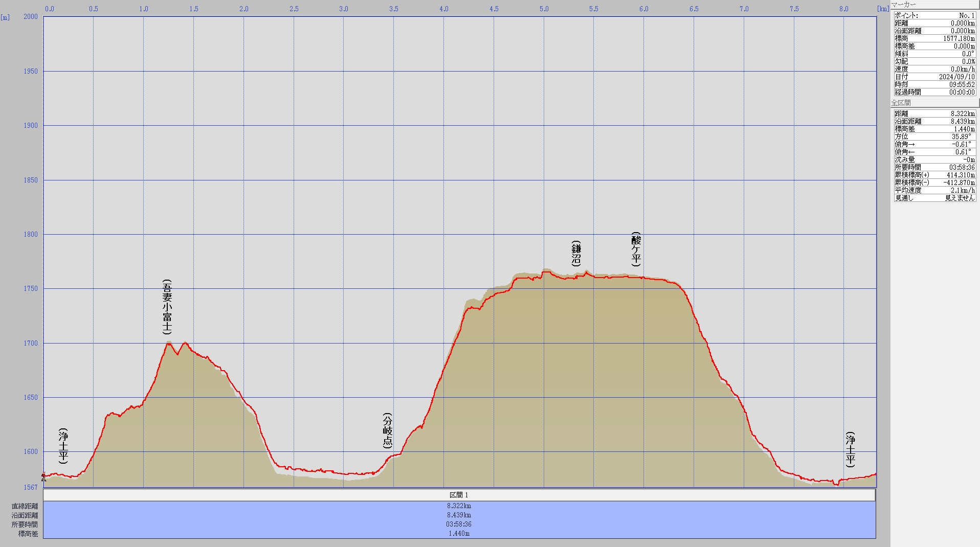Select the 区間 1 section bar
980x547 pixels.
[x=459, y=495]
